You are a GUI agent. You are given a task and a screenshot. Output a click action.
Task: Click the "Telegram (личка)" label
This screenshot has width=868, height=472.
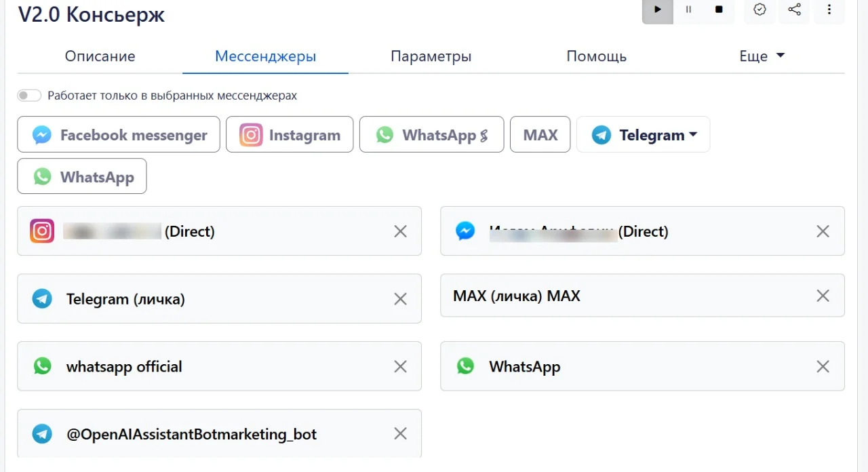[125, 298]
